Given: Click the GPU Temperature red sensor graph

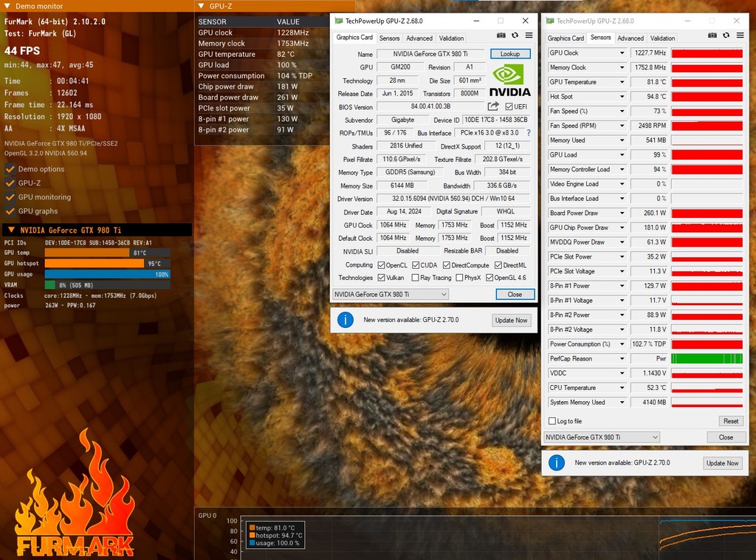Looking at the screenshot, I should [x=707, y=82].
